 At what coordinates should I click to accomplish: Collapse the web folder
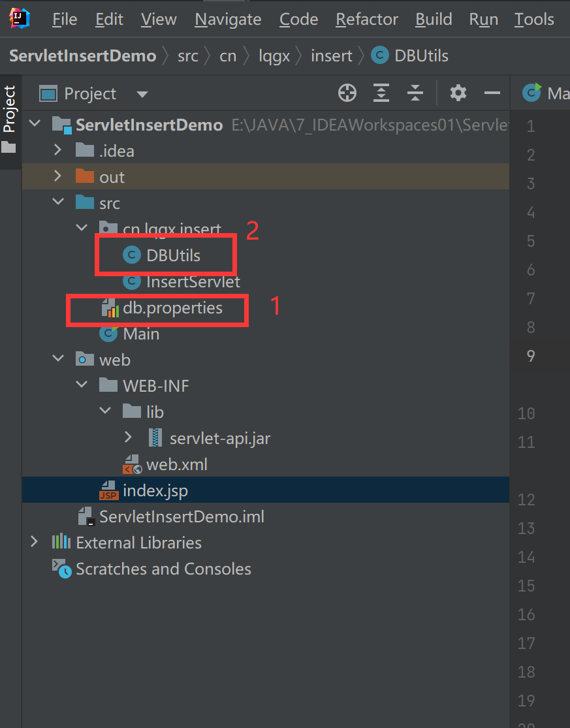[x=58, y=358]
